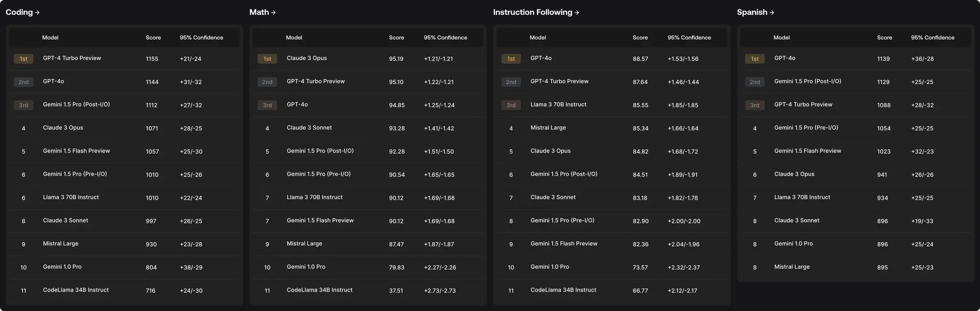The image size is (980, 311).
Task: Click 95% Confidence header in Math table
Action: click(445, 38)
